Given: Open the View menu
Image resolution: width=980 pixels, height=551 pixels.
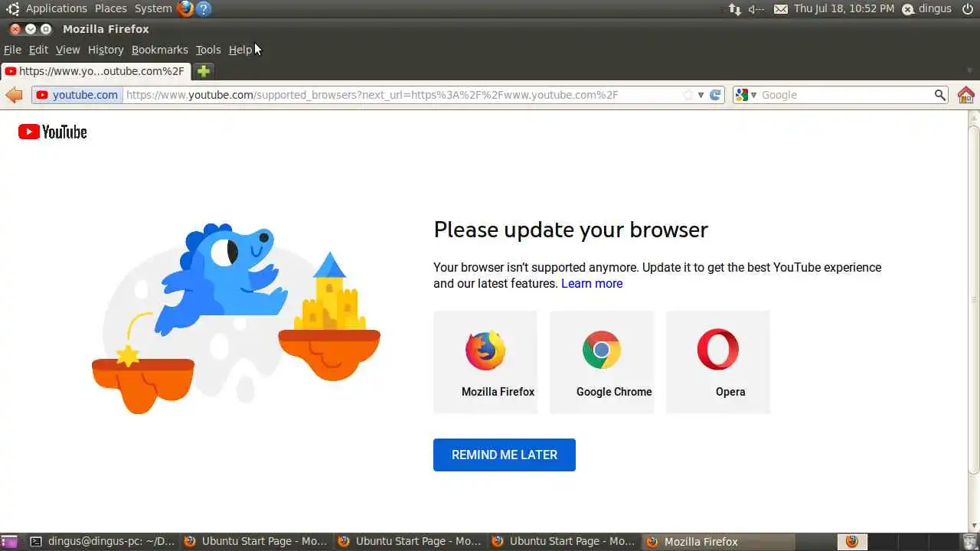Looking at the screenshot, I should point(67,50).
